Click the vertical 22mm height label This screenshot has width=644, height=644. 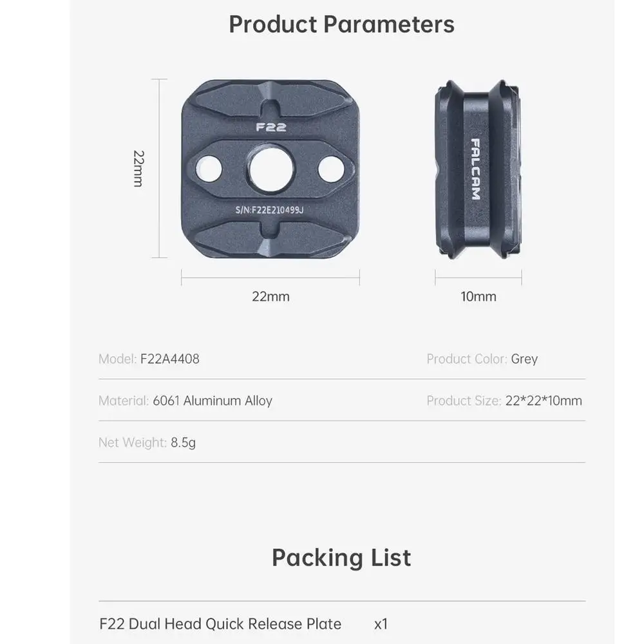138,169
